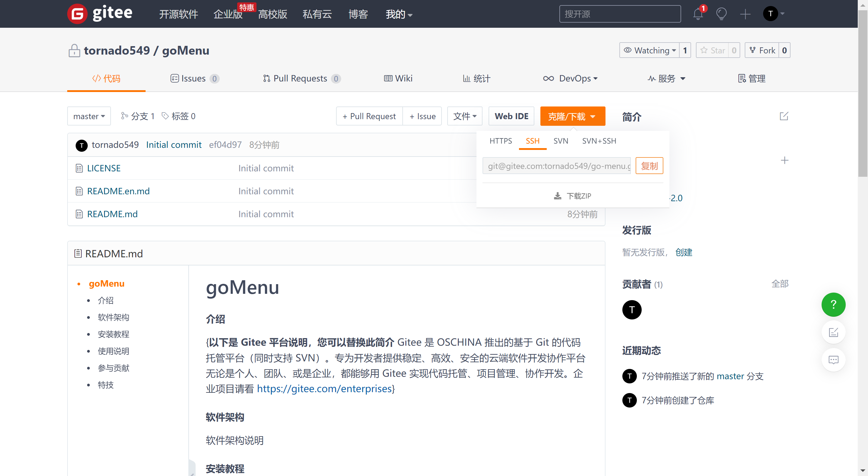This screenshot has width=868, height=476.
Task: Open the notifications bell
Action: point(698,14)
